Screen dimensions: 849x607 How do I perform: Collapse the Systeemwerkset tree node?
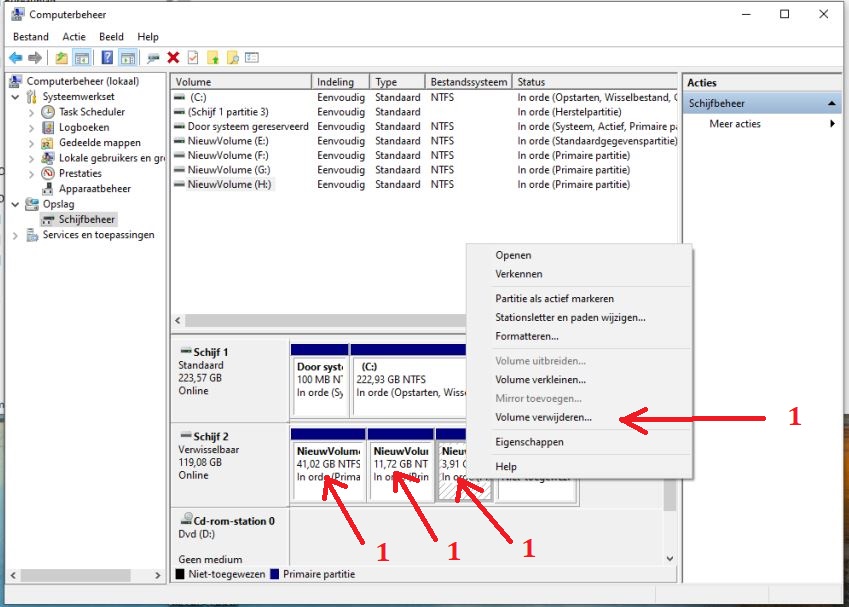click(x=16, y=97)
